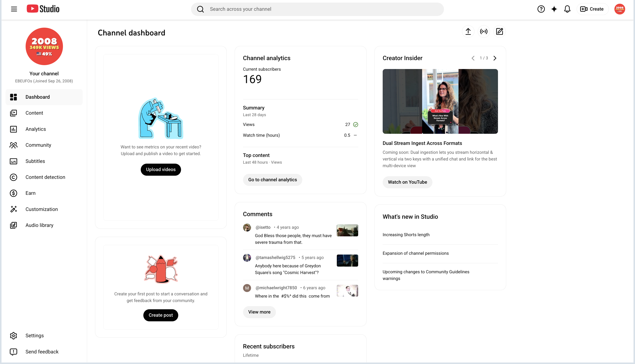The width and height of the screenshot is (635, 364).
Task: Click the @michaelwright7850 commenter avatar
Action: tap(247, 288)
